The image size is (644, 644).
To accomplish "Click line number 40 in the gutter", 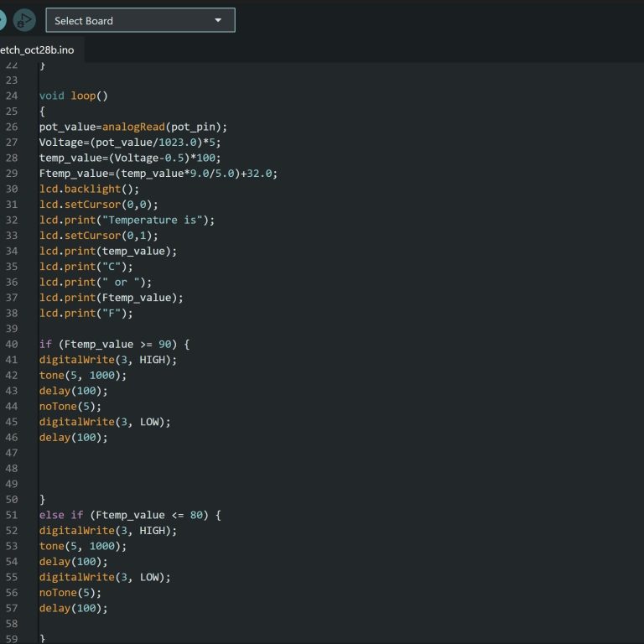I will (x=11, y=344).
